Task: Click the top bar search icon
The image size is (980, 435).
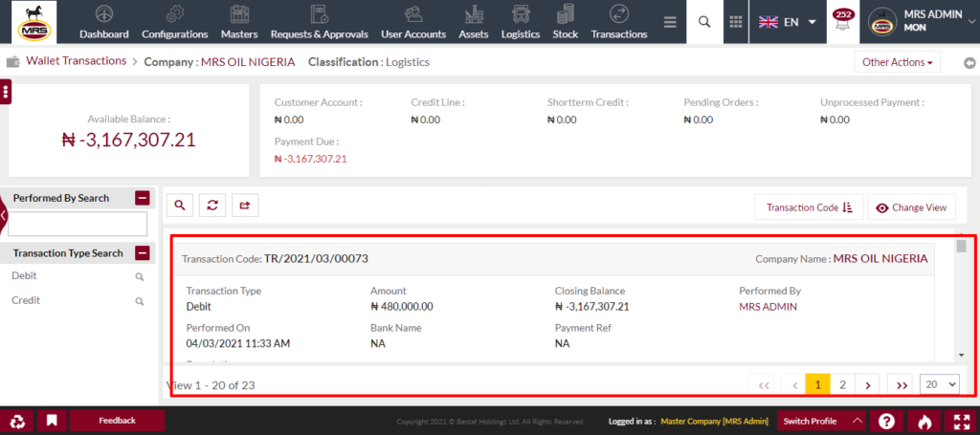Action: [x=704, y=22]
